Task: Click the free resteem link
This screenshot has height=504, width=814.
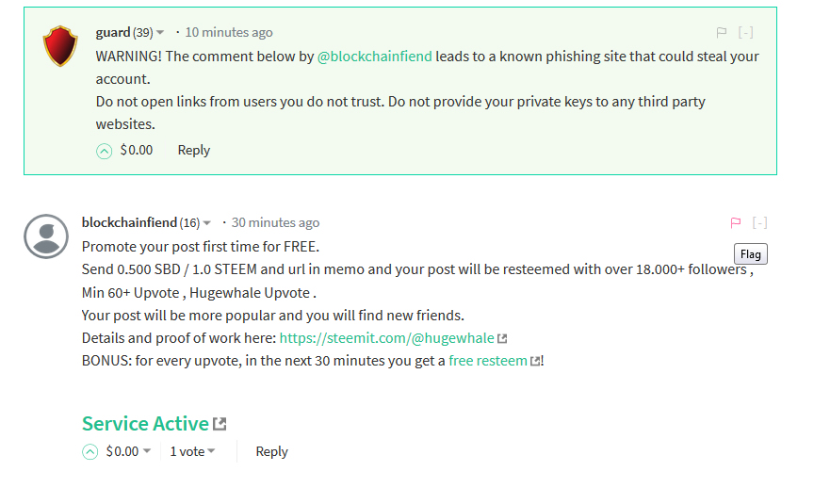Action: 488,361
